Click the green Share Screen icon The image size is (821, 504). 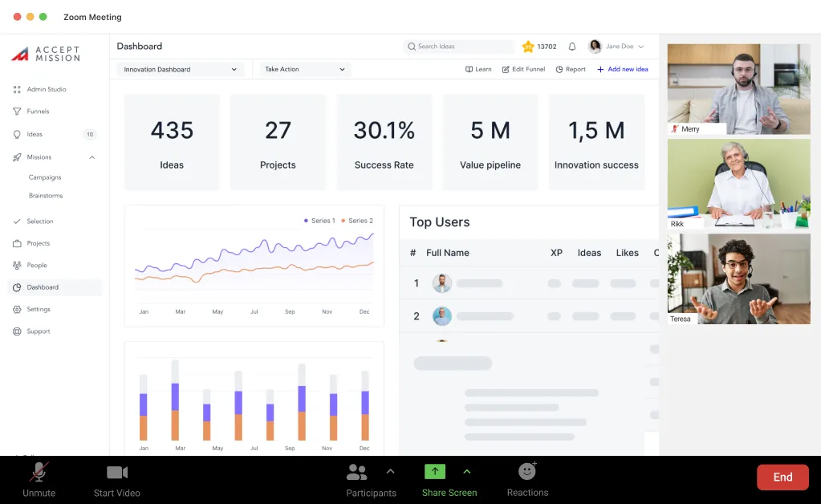click(434, 472)
